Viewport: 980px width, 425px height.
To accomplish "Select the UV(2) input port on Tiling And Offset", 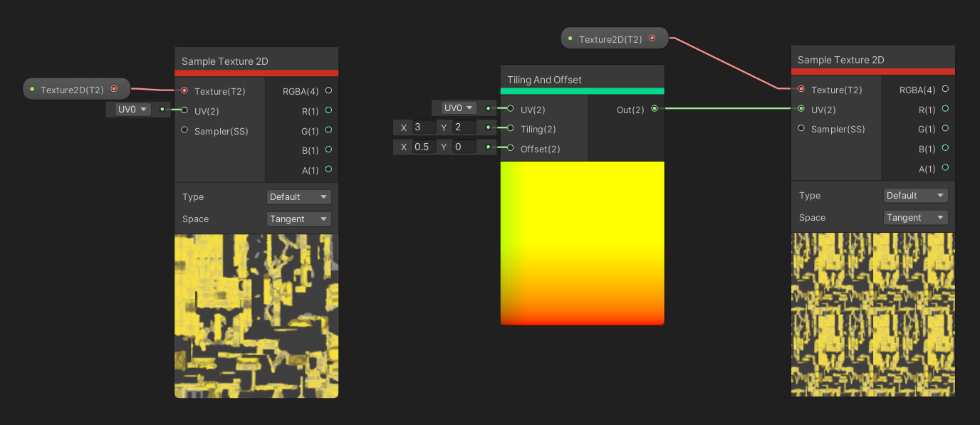I will 509,109.
